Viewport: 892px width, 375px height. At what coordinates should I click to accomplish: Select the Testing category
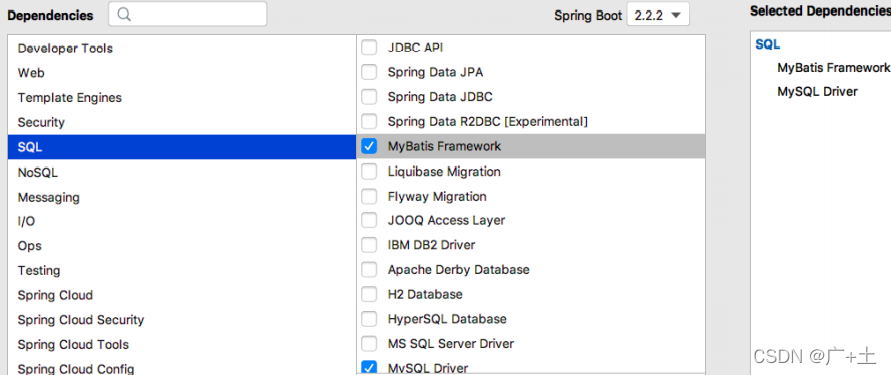pyautogui.click(x=182, y=270)
